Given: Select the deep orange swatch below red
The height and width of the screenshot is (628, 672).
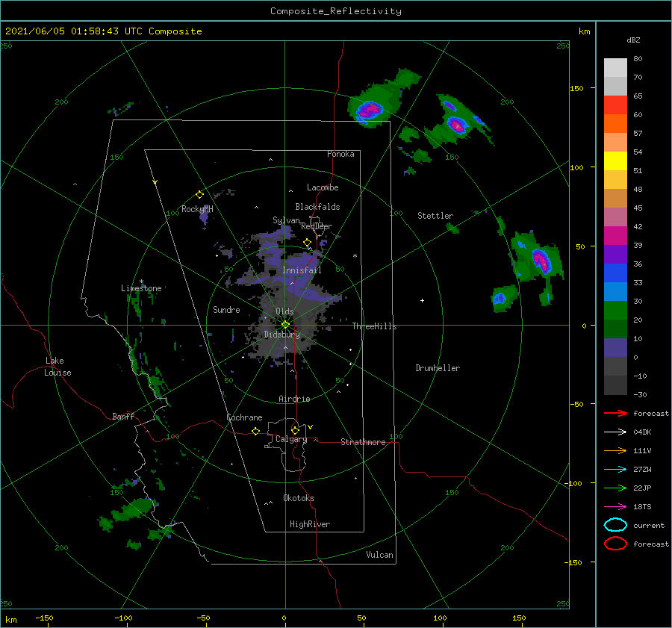Looking at the screenshot, I should (x=615, y=123).
